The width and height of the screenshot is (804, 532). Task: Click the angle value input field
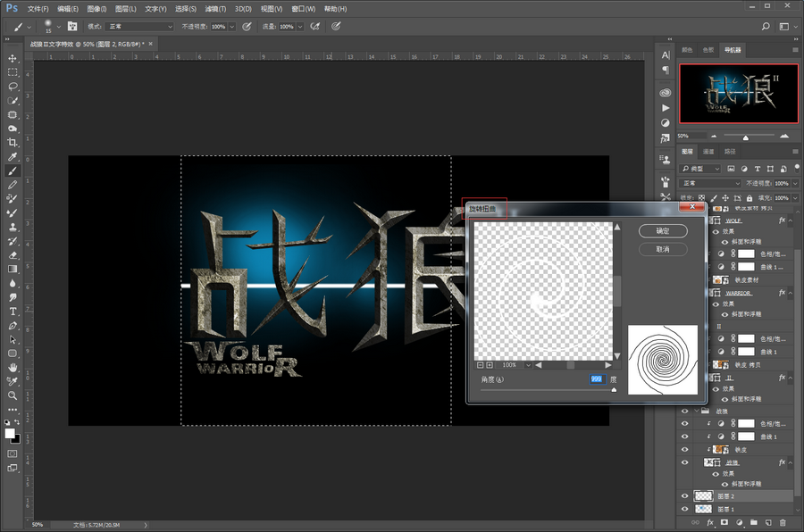click(596, 379)
